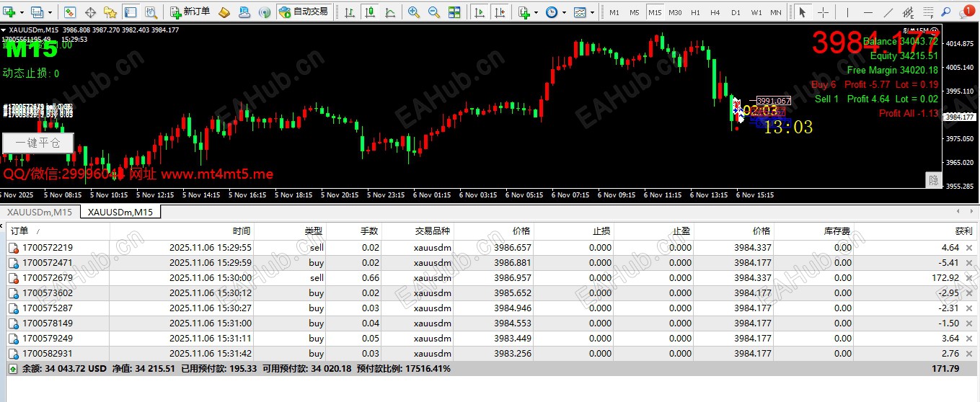The height and width of the screenshot is (402, 980).
Task: Open the notifications chat bubble
Action: click(x=967, y=12)
